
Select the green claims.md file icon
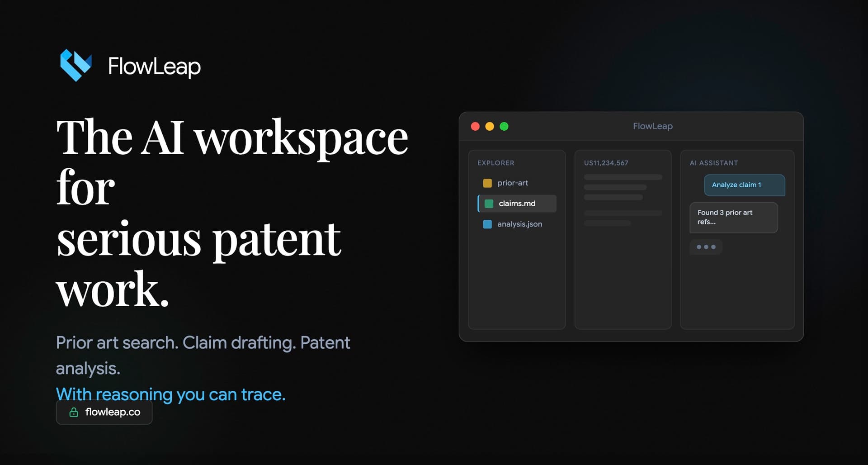click(x=489, y=204)
